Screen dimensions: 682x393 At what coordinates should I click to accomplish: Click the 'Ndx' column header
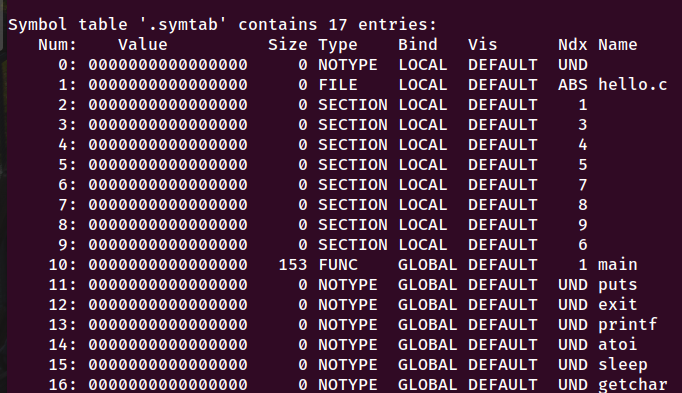tap(572, 45)
